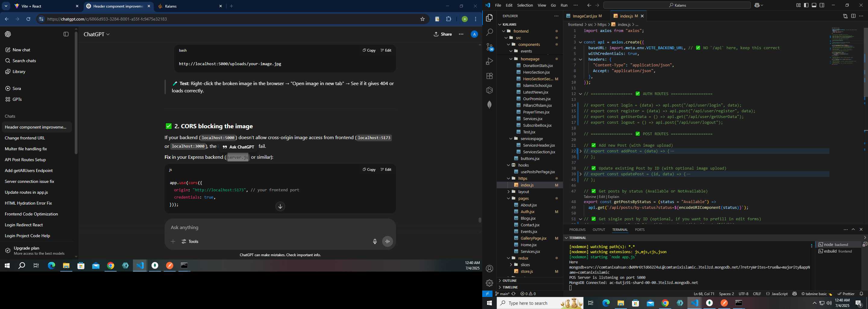Focus the Ask anything message field
This screenshot has width=868, height=309.
pos(280,228)
